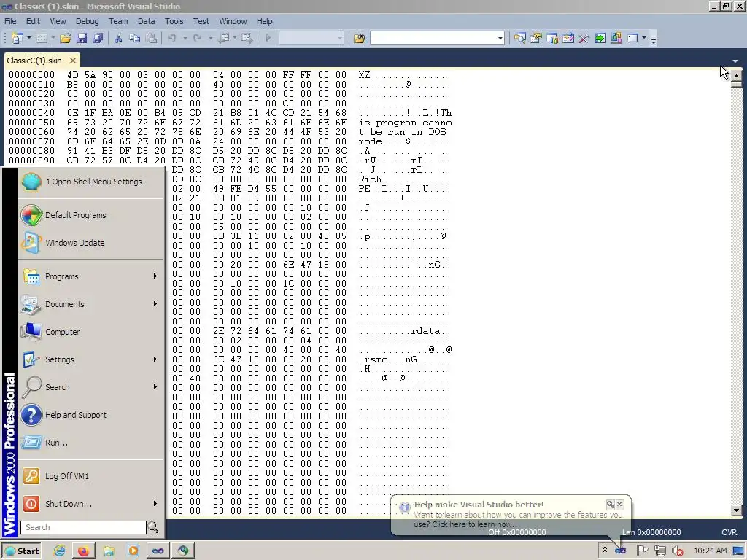Open the Edit menu
This screenshot has height=560, width=747.
(33, 21)
